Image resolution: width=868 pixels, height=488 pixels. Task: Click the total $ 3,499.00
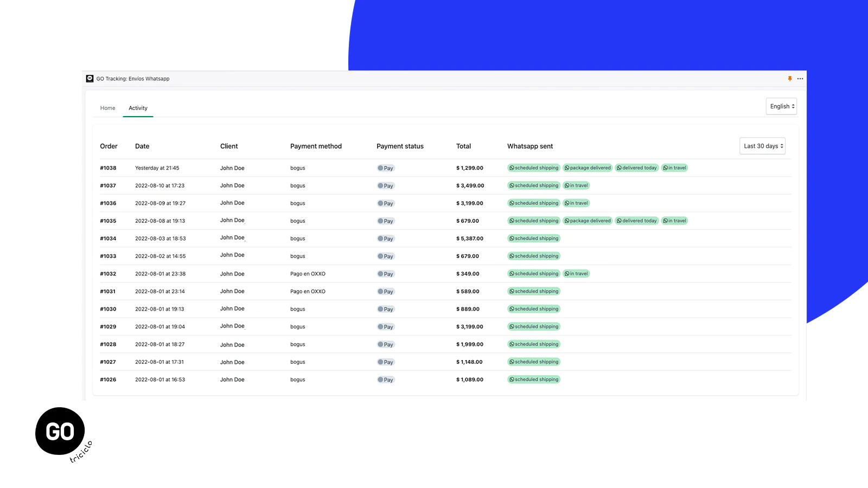click(470, 185)
